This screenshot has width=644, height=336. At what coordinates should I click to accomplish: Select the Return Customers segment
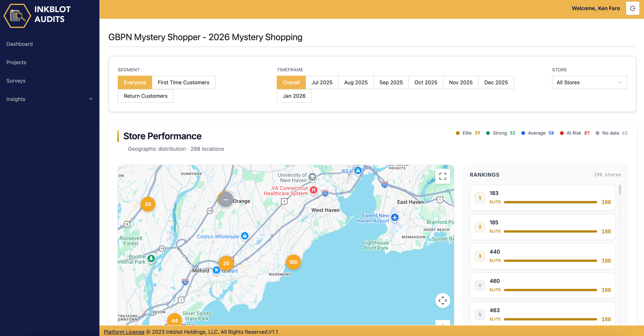click(146, 96)
